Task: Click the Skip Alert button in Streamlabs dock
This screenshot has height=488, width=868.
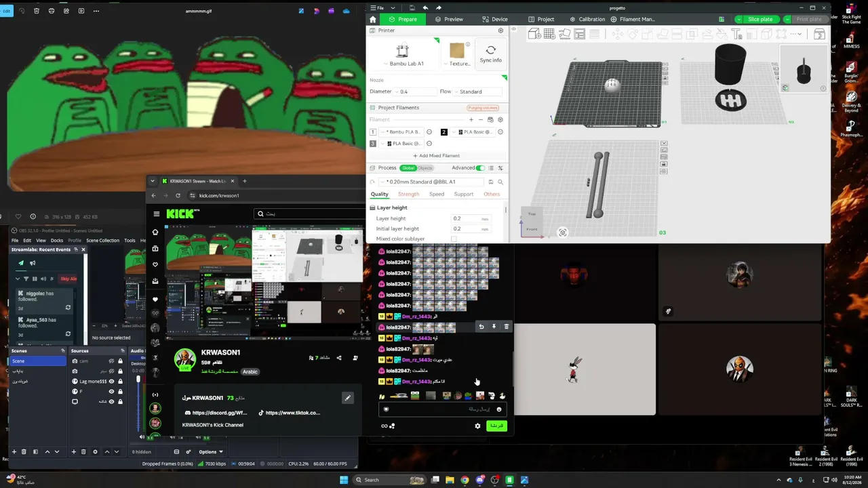Action: (69, 279)
